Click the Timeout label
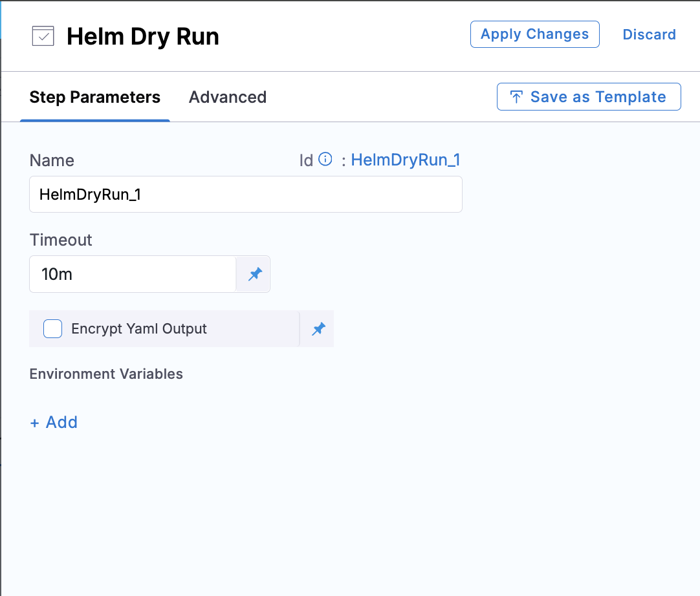The height and width of the screenshot is (596, 700). [61, 240]
